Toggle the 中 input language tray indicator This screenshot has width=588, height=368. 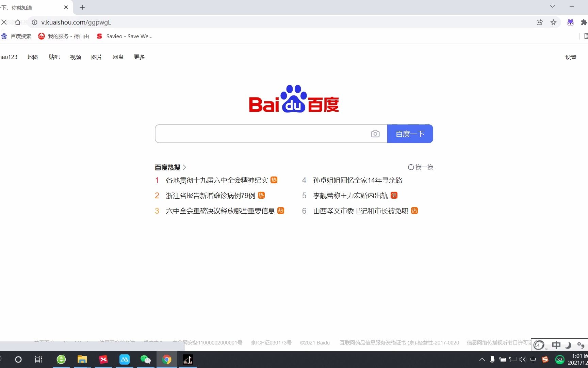pyautogui.click(x=533, y=359)
